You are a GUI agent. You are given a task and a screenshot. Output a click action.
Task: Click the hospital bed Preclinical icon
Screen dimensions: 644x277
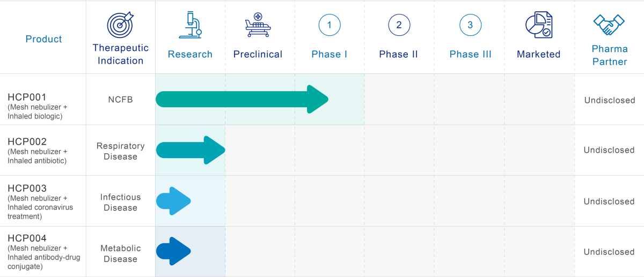click(258, 25)
